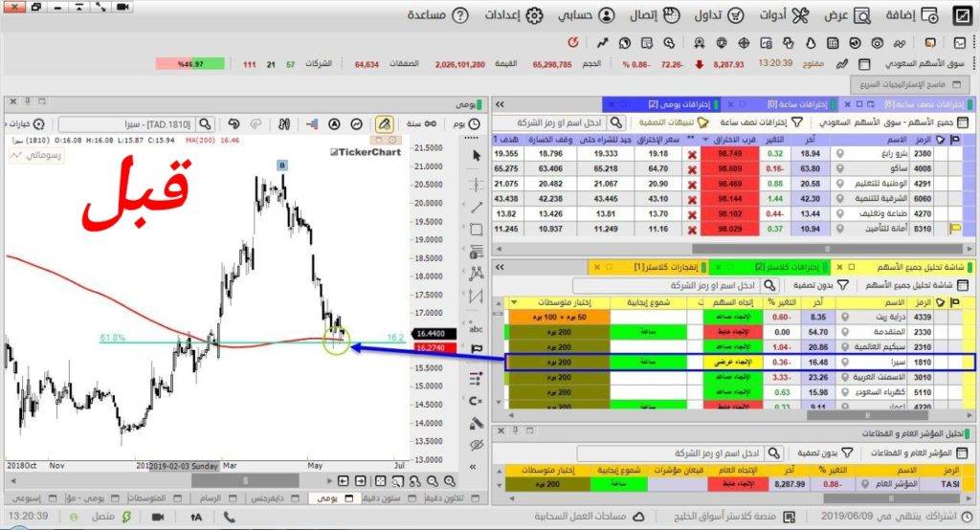Open the بدون تصفية filter in stocks analysis panel
Viewport: 980px width, 530px height.
point(820,285)
